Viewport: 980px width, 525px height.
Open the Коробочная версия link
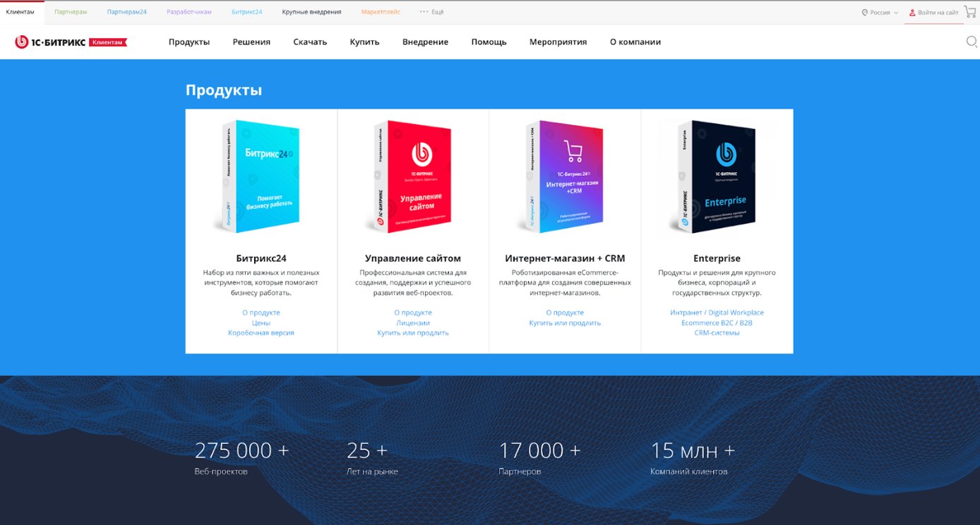[x=261, y=332]
